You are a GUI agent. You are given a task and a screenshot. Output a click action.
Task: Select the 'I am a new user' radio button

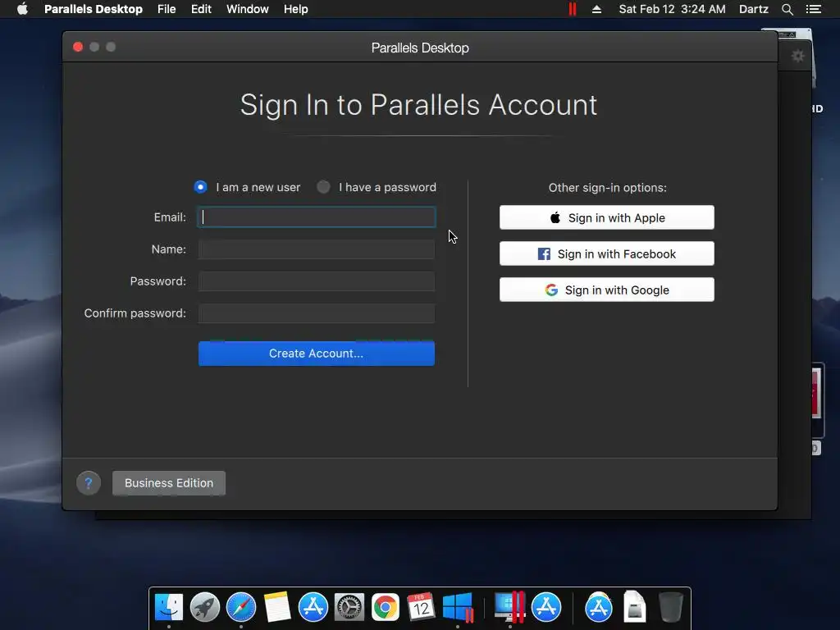200,187
